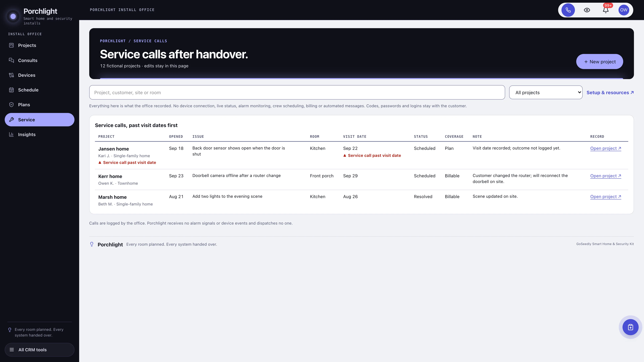Viewport: 644px width, 362px height.
Task: Click the Service wrench icon
Action: tap(11, 120)
